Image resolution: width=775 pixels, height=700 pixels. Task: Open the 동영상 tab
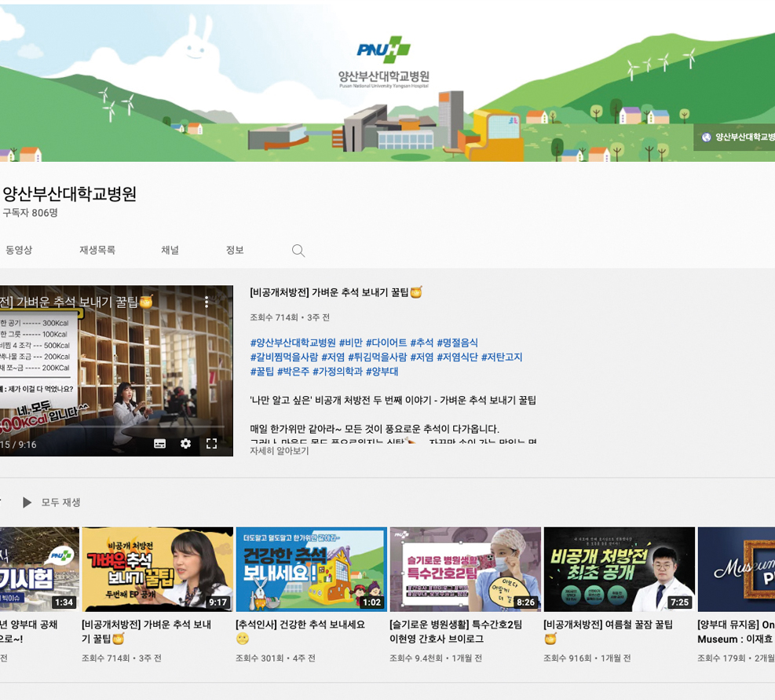tap(19, 251)
